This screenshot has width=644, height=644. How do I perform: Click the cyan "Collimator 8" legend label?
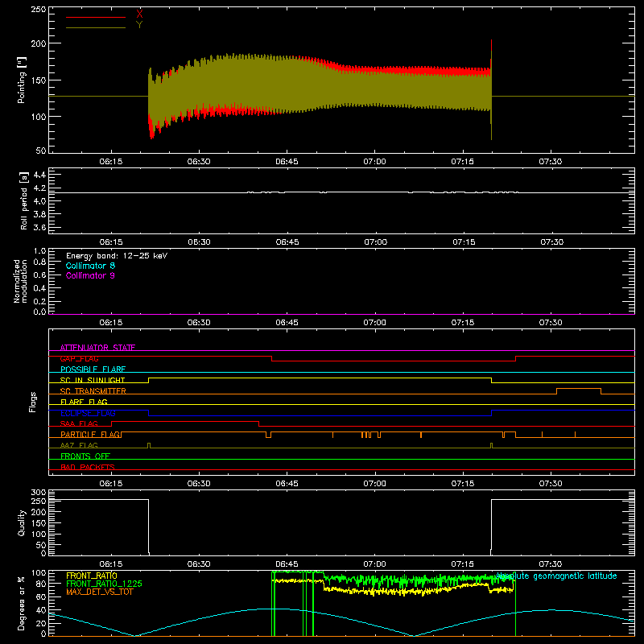tap(90, 266)
